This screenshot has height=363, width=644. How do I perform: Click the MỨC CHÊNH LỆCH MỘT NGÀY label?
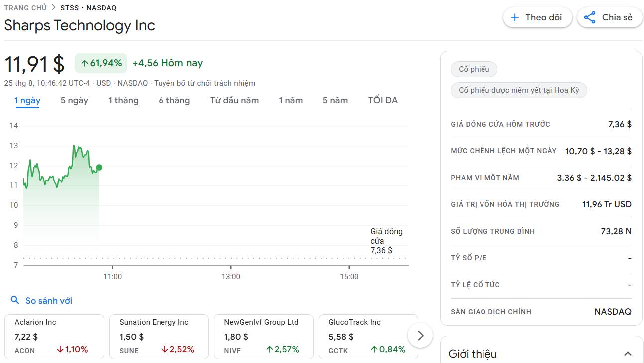[x=503, y=151]
